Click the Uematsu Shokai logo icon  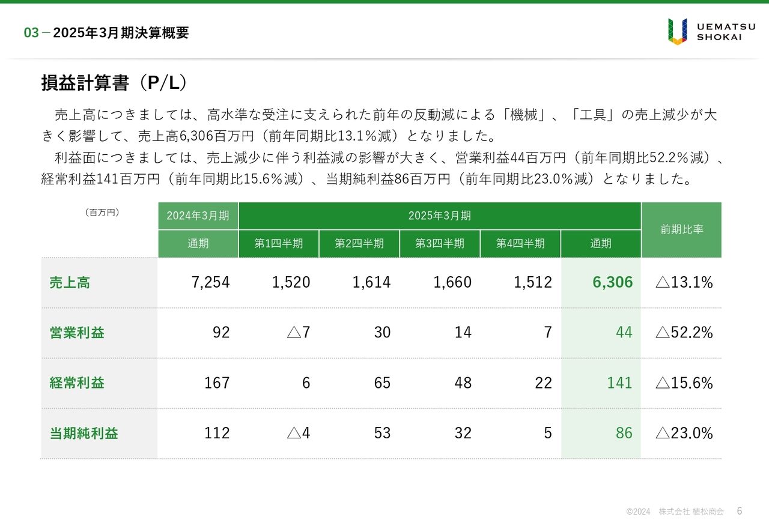point(678,31)
